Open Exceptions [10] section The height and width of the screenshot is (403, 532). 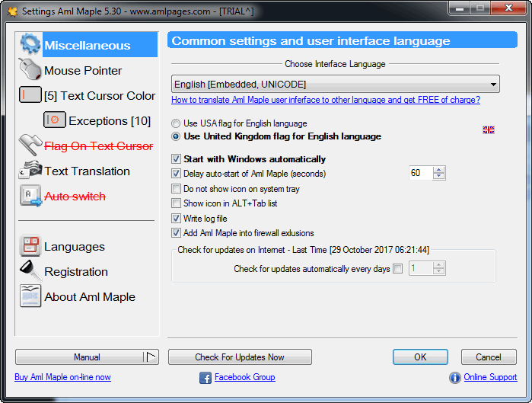click(110, 121)
